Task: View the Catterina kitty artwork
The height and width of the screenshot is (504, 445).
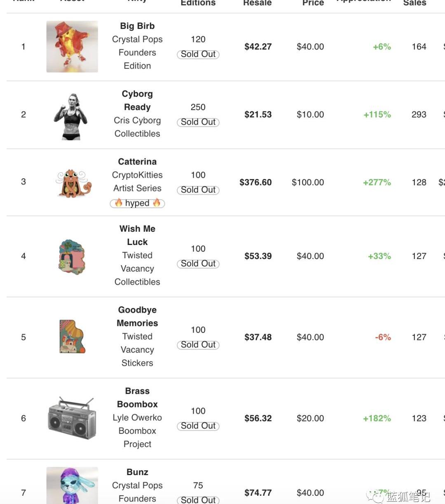Action: (x=73, y=182)
